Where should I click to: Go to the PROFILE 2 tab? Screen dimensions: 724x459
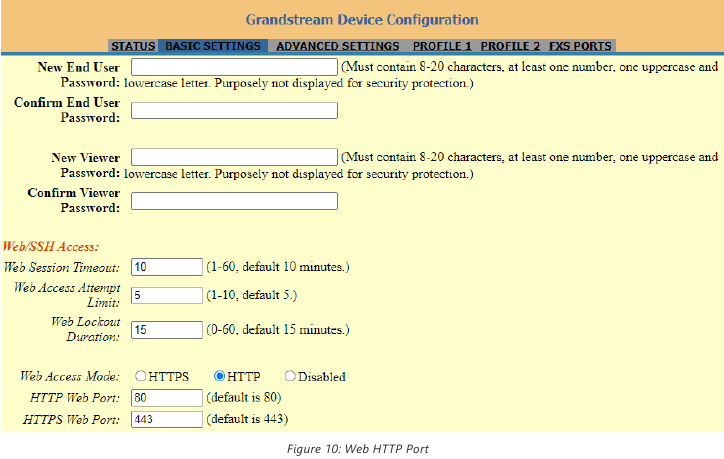click(510, 46)
